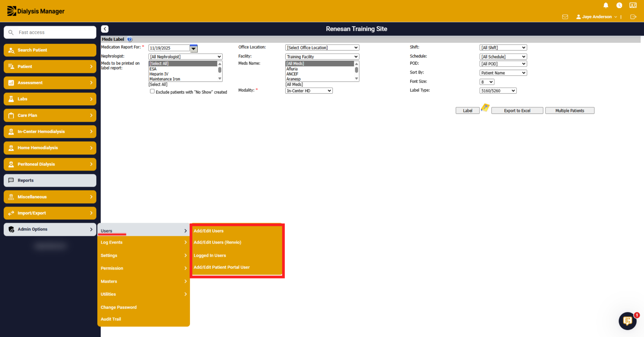The height and width of the screenshot is (337, 644).
Task: Click the Search Patient sidebar button
Action: pyautogui.click(x=50, y=50)
